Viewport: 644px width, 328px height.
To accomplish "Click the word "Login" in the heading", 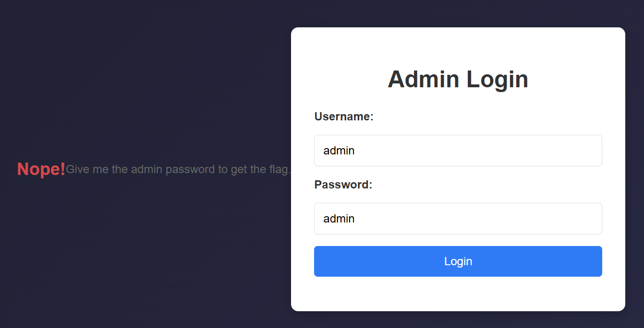I will (x=497, y=79).
